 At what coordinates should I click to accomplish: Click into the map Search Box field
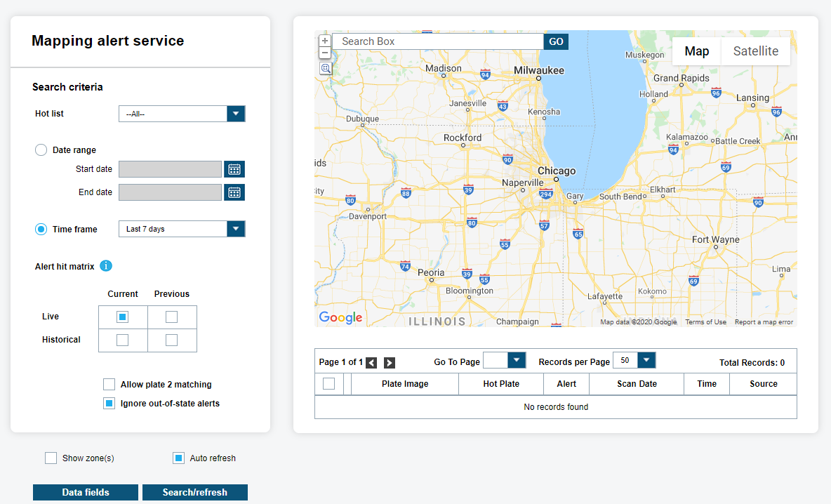(x=438, y=41)
